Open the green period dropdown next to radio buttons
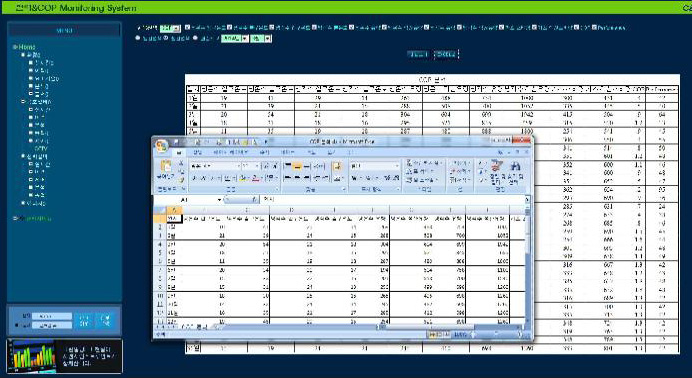The image size is (692, 378). click(235, 39)
